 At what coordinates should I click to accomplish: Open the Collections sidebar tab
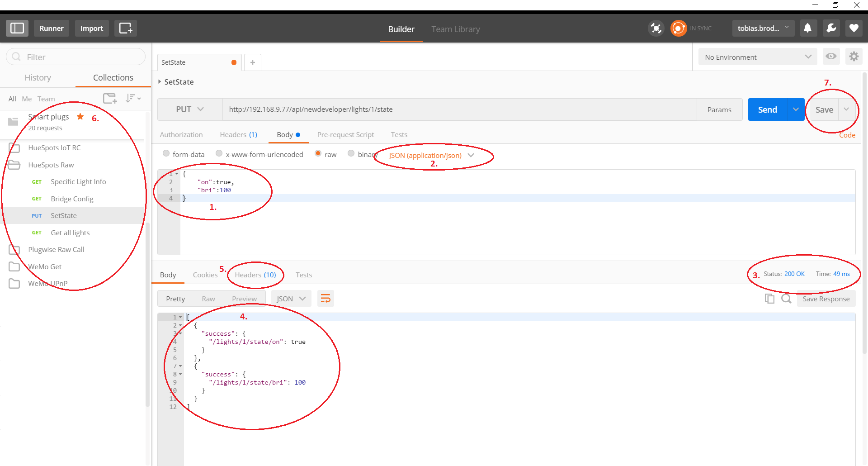[113, 78]
